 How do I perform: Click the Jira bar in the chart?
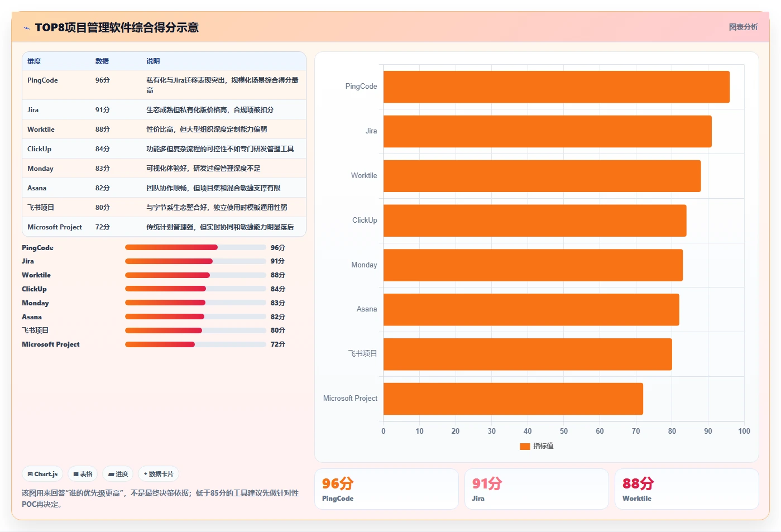pyautogui.click(x=548, y=131)
